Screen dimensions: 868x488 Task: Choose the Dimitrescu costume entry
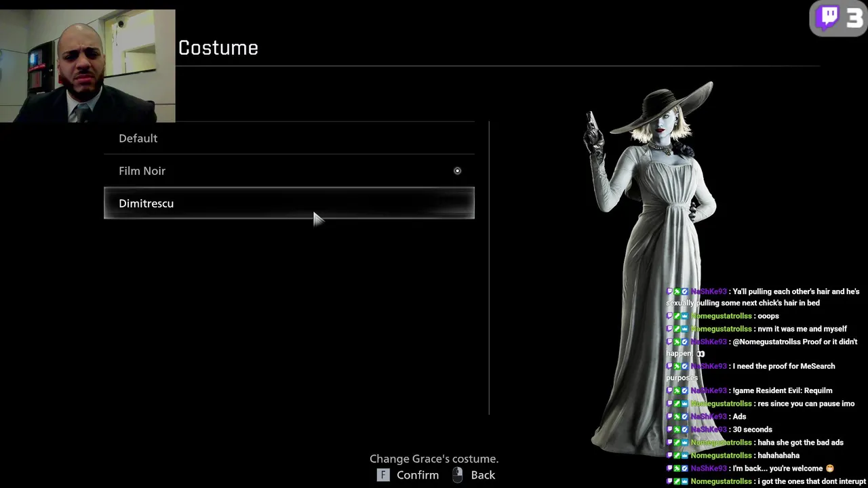(x=289, y=203)
